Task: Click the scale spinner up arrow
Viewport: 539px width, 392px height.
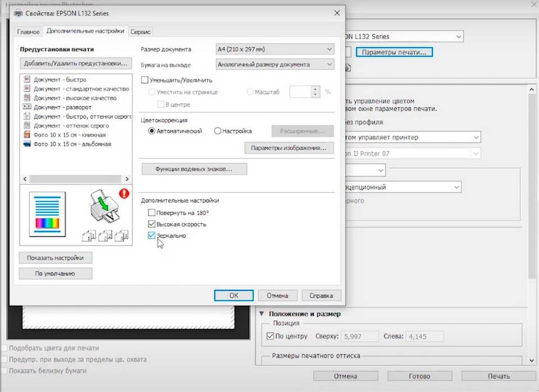Action: pyautogui.click(x=315, y=89)
